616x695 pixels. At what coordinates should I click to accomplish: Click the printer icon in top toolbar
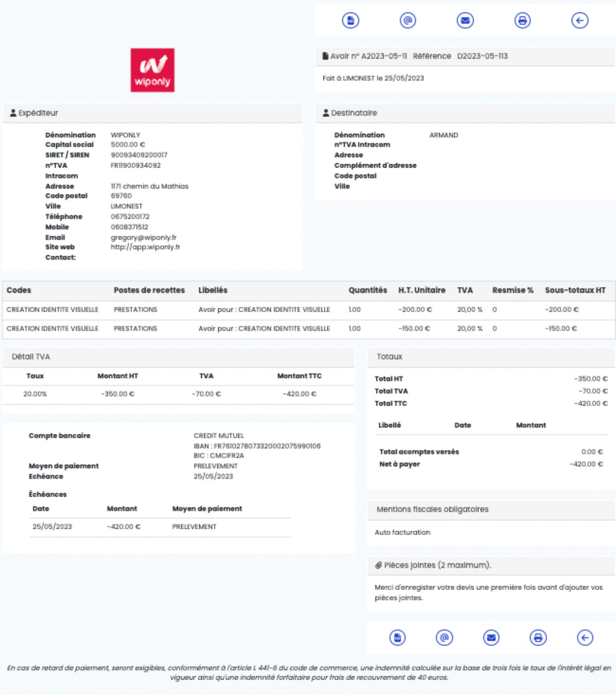click(522, 21)
